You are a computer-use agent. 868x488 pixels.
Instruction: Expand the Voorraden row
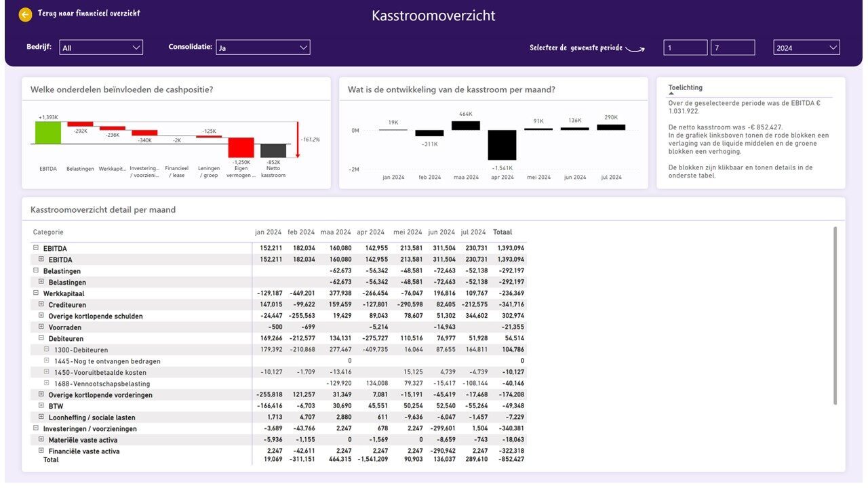(41, 327)
